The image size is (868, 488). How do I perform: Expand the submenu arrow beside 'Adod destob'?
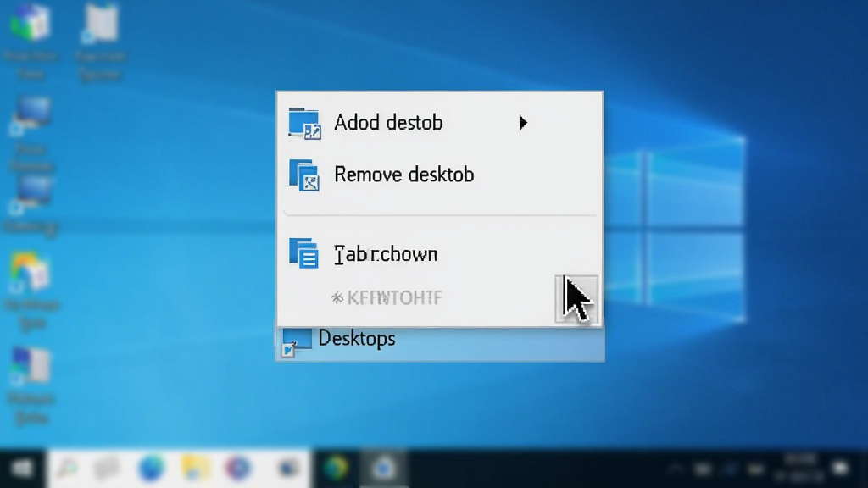coord(523,122)
